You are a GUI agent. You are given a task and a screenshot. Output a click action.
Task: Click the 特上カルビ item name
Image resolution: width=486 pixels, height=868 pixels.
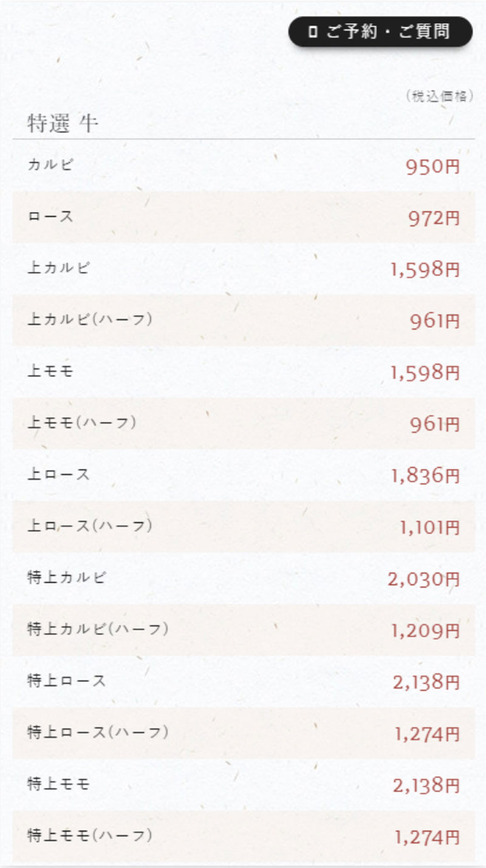pos(67,577)
